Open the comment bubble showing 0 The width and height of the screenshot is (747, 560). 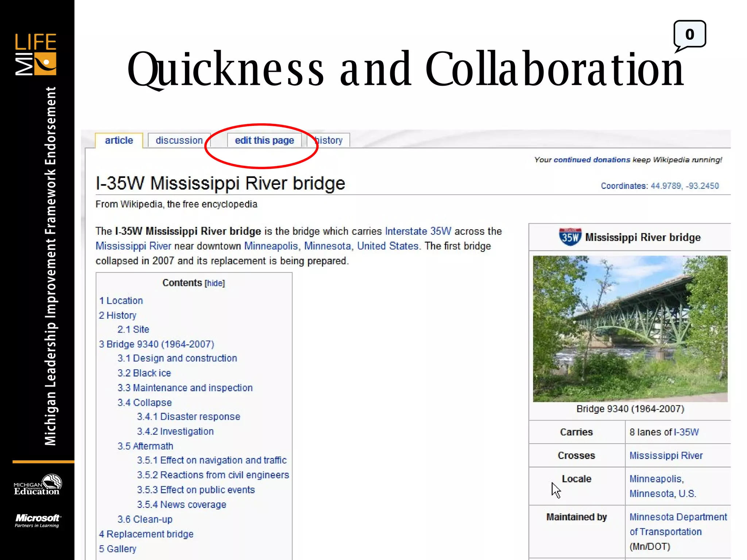689,36
